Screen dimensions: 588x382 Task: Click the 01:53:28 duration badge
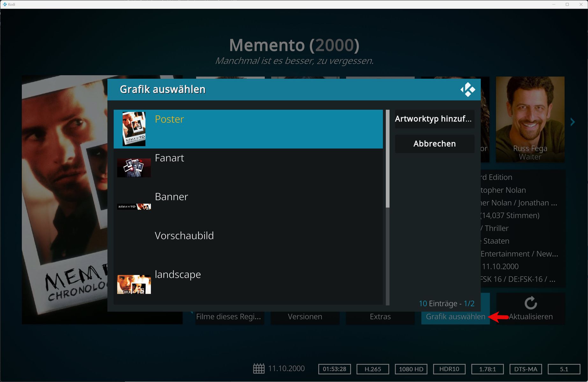click(x=334, y=369)
